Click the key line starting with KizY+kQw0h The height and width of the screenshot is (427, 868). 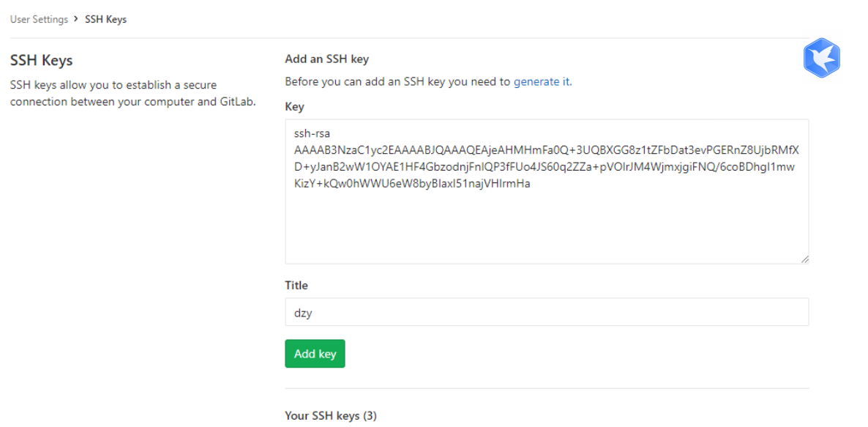[413, 184]
